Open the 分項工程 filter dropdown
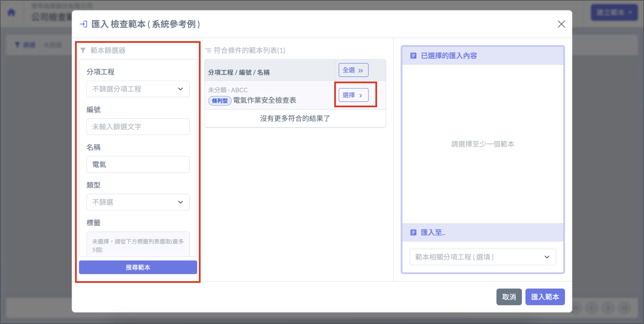Viewport: 644px width, 324px height. pos(138,89)
